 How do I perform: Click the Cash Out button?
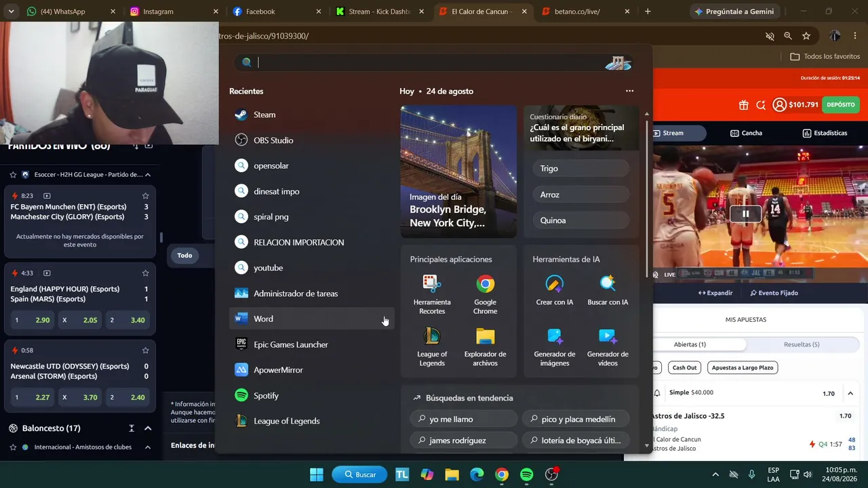684,367
